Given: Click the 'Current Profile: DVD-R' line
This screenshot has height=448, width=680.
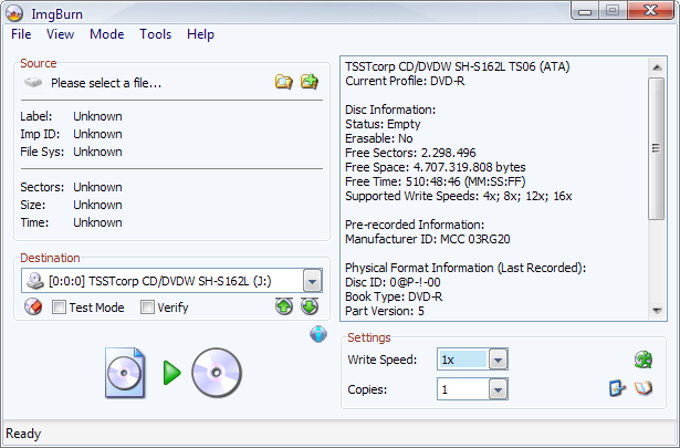Looking at the screenshot, I should 405,81.
